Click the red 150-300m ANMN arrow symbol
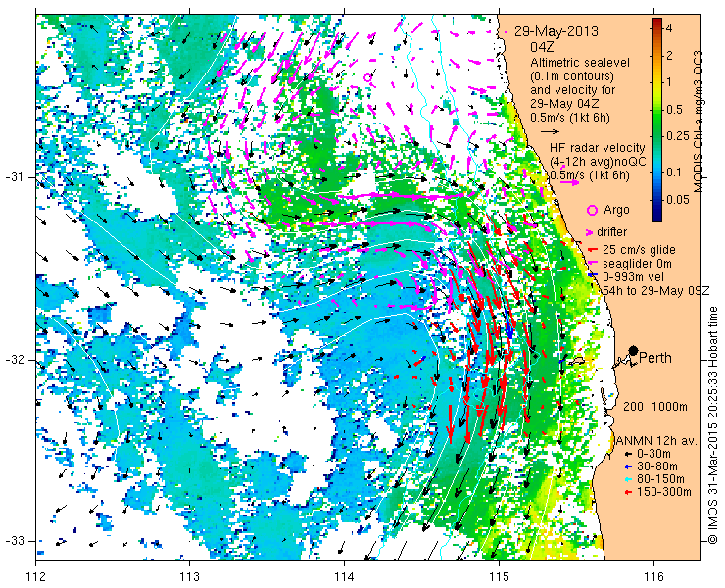Viewport: 725px width, 588px height. pos(627,492)
